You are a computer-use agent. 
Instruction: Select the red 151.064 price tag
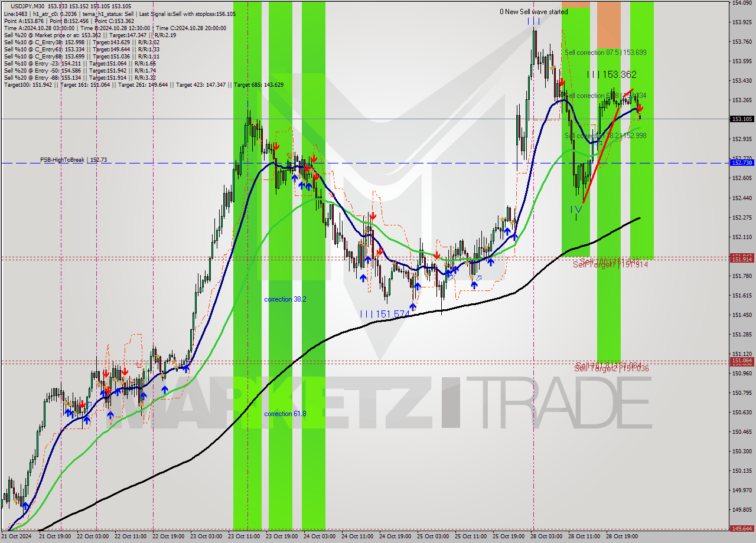click(x=742, y=360)
